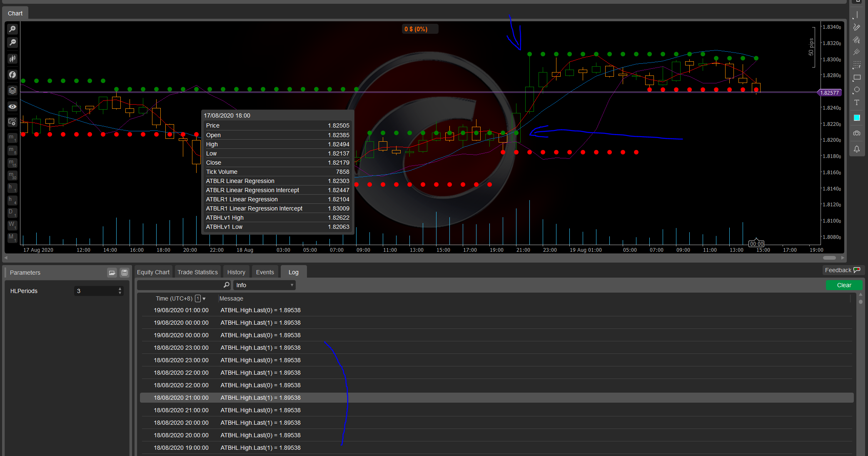
Task: Select the text annotation tool
Action: [856, 103]
